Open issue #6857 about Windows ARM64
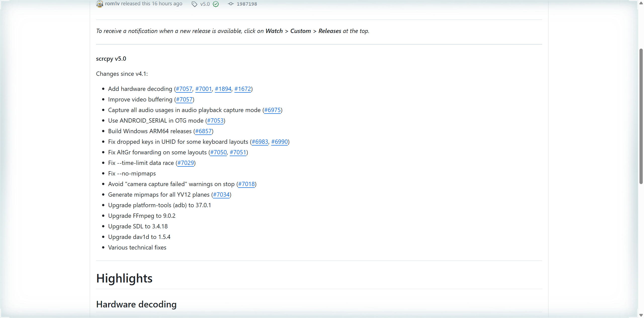 click(203, 131)
